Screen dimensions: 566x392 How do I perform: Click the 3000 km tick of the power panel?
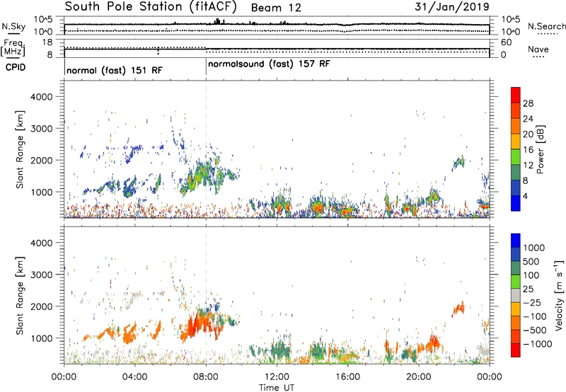coord(41,129)
